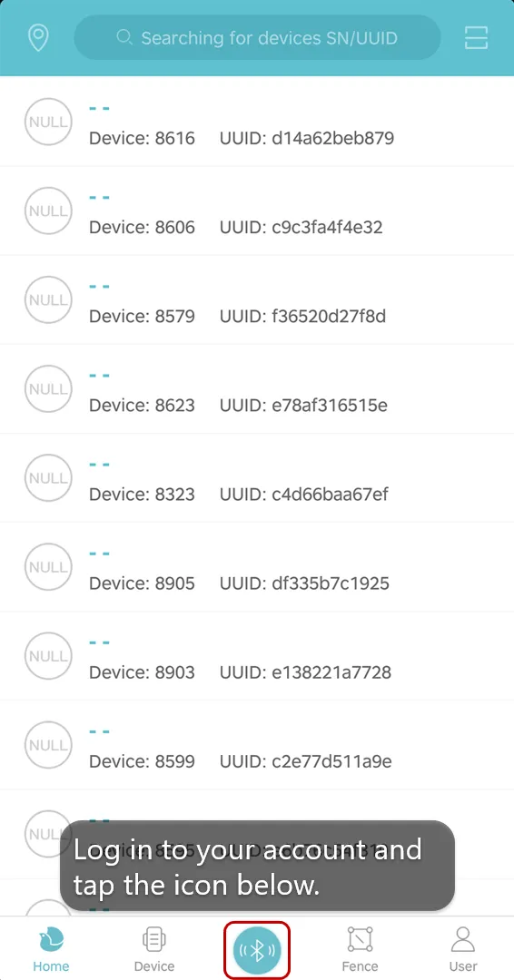Select NULL avatar for Device 8903
Screen dimensions: 514x980
coord(48,656)
